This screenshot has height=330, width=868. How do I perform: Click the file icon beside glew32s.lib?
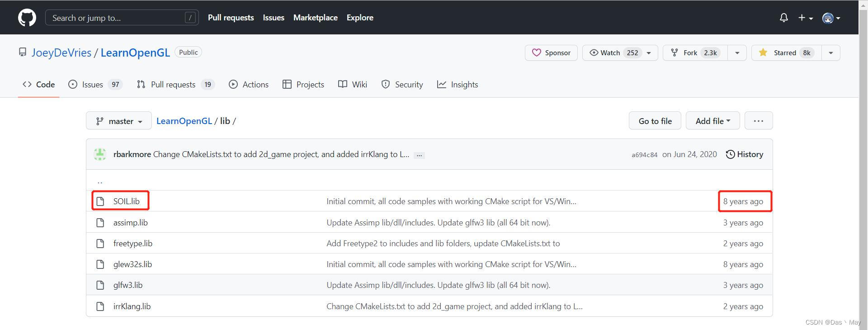[100, 264]
